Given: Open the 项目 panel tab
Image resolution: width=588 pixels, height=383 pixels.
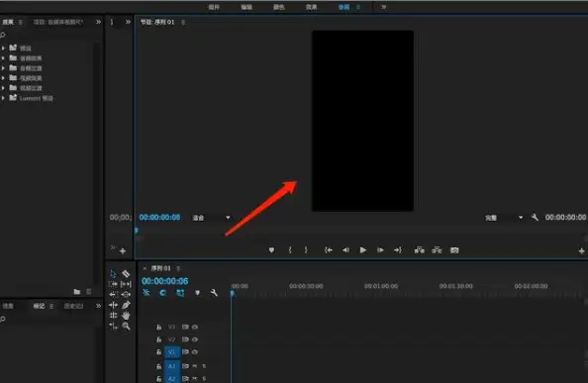Looking at the screenshot, I should point(58,22).
